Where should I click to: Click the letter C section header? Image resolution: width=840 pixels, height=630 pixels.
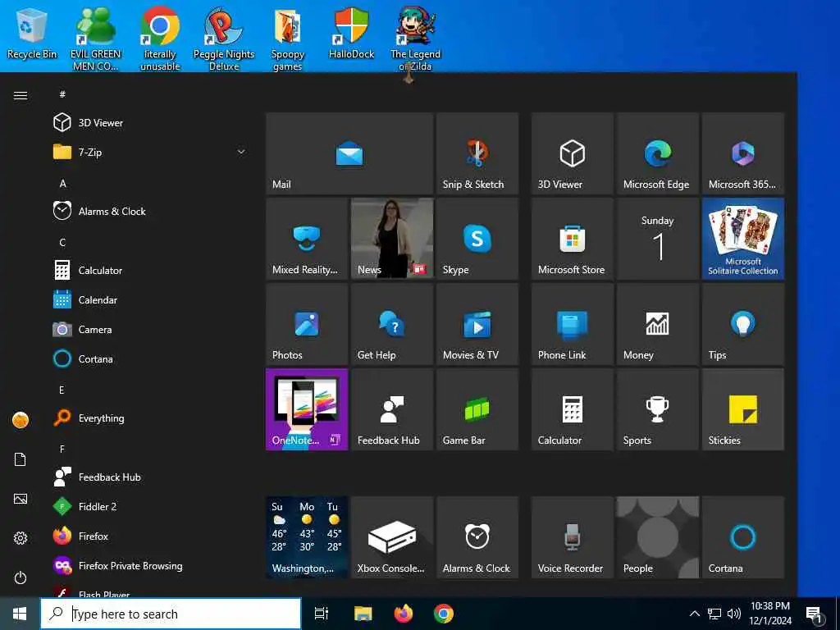coord(62,242)
